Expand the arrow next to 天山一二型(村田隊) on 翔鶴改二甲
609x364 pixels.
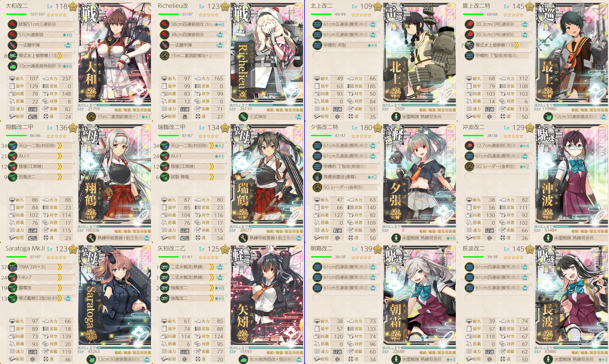click(74, 142)
